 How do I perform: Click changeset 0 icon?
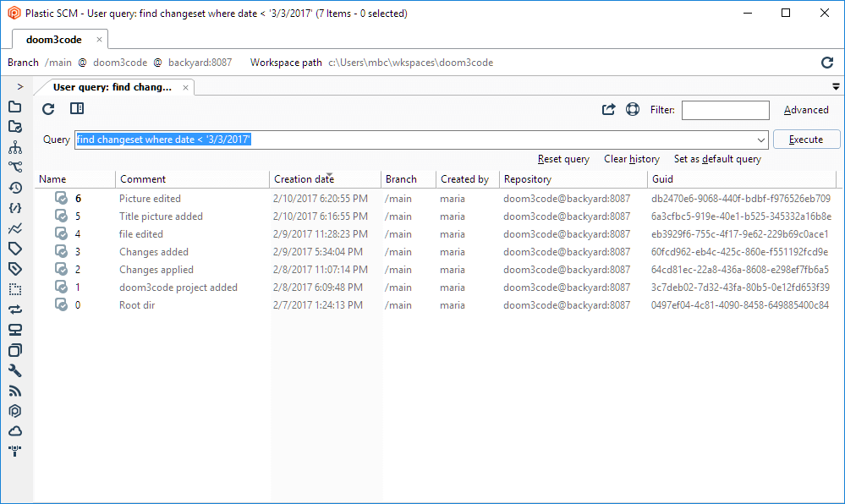tap(62, 305)
